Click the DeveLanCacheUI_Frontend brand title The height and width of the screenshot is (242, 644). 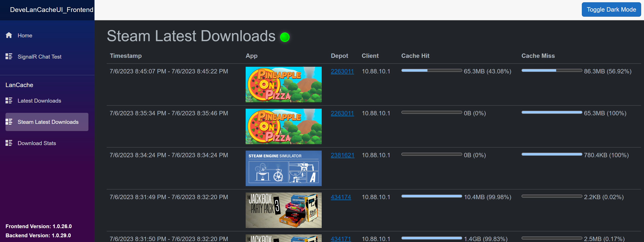(x=52, y=10)
